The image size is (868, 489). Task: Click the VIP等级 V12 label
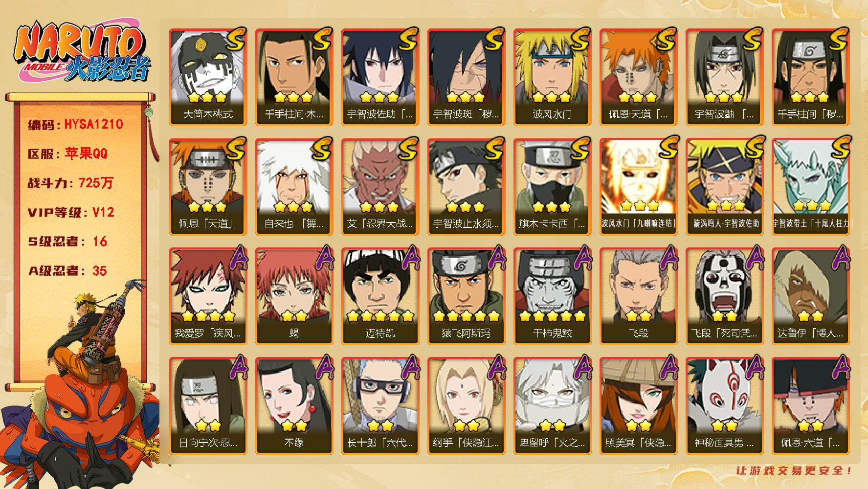click(71, 212)
